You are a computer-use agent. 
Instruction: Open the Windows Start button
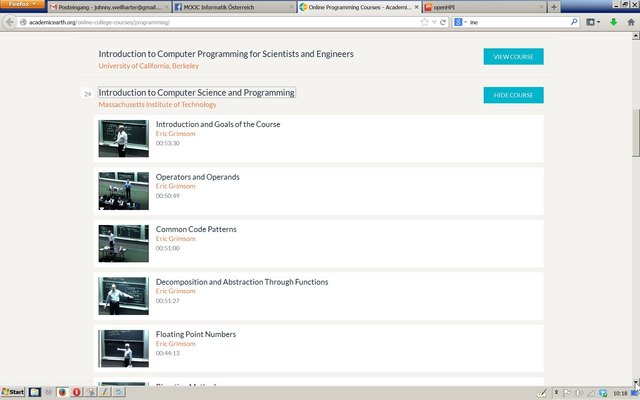click(x=13, y=392)
